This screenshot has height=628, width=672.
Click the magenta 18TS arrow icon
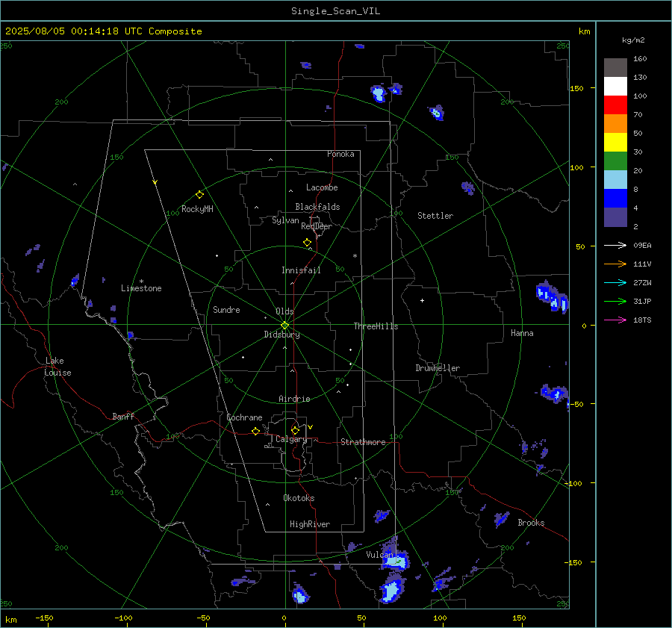(x=615, y=320)
